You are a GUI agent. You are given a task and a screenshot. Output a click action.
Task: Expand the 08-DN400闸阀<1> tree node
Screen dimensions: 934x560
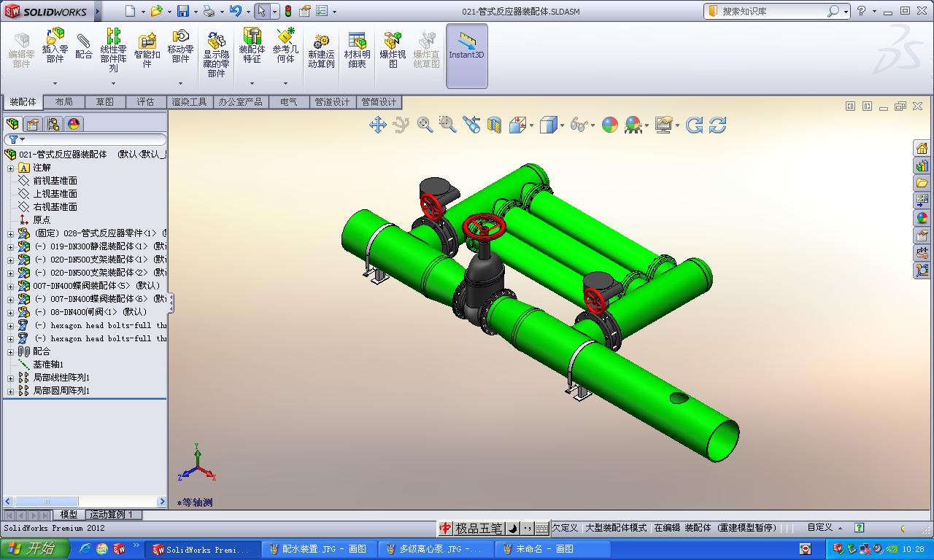click(11, 312)
